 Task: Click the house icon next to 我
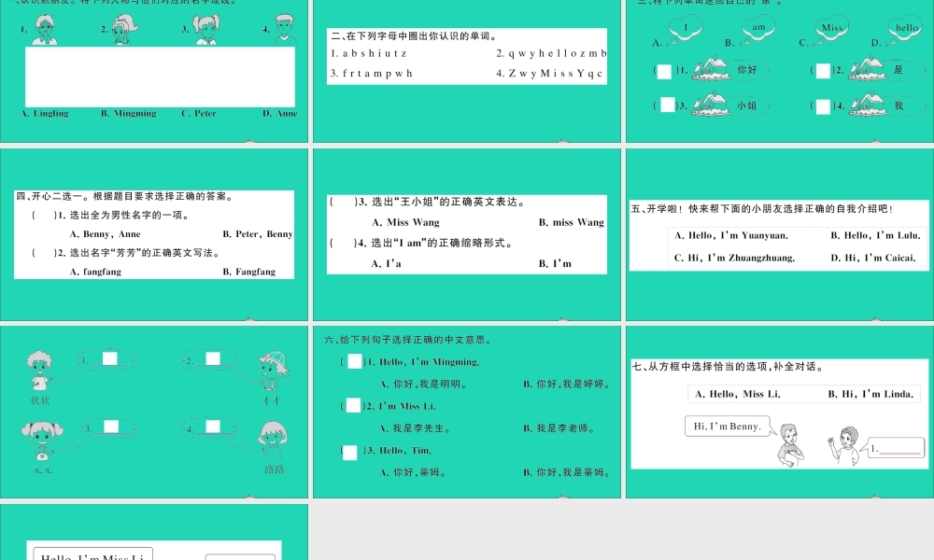point(868,105)
